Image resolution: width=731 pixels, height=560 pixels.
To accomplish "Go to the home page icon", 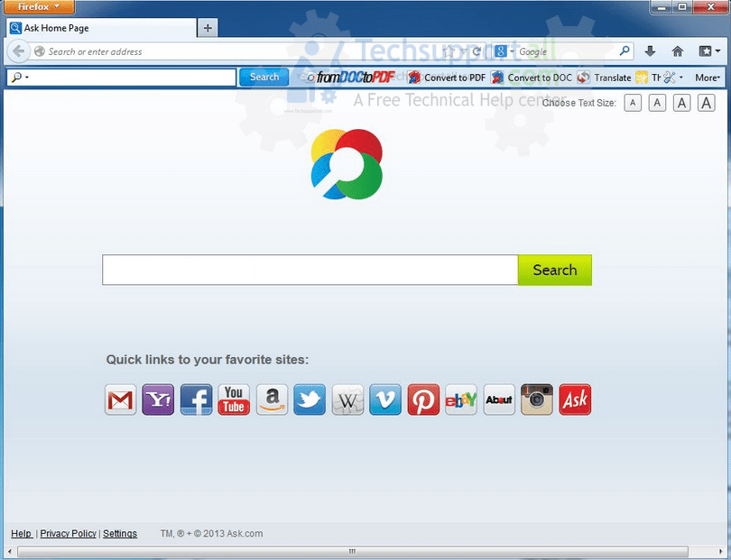I will pyautogui.click(x=678, y=51).
